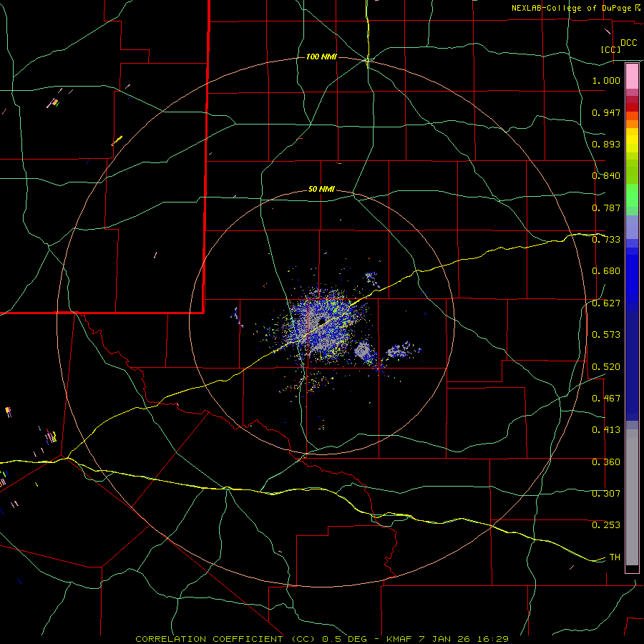This screenshot has width=644, height=644.
Task: Select the 0.307 legend value
Action: pos(606,494)
